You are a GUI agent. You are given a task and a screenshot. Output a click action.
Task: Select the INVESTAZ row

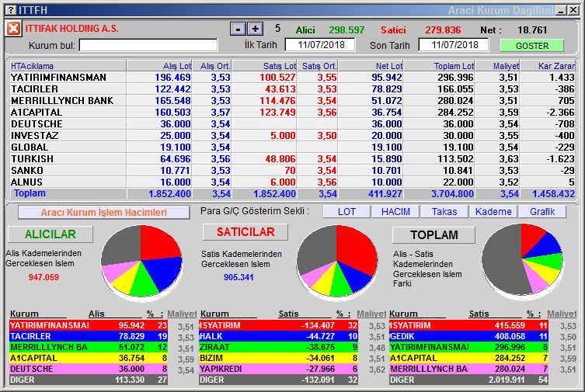[292, 136]
